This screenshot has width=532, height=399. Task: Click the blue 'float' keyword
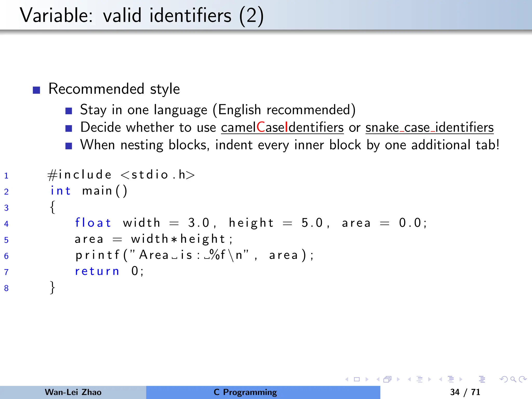(x=93, y=223)
